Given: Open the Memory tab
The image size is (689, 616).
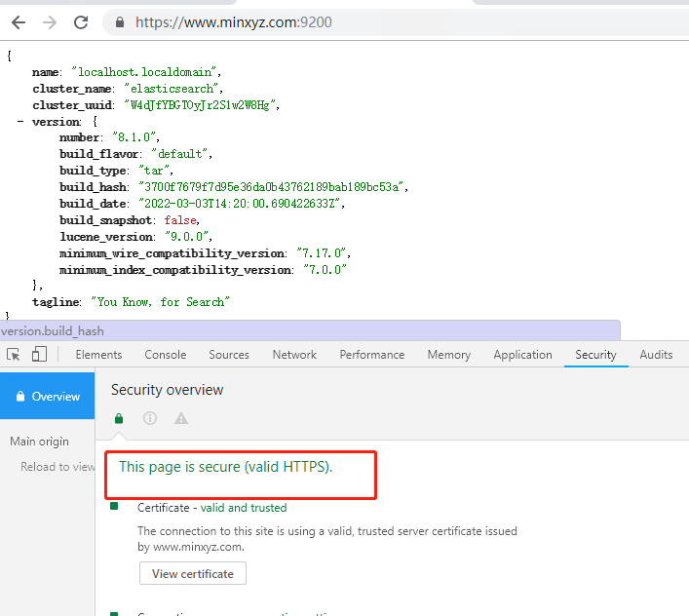Looking at the screenshot, I should [x=449, y=355].
